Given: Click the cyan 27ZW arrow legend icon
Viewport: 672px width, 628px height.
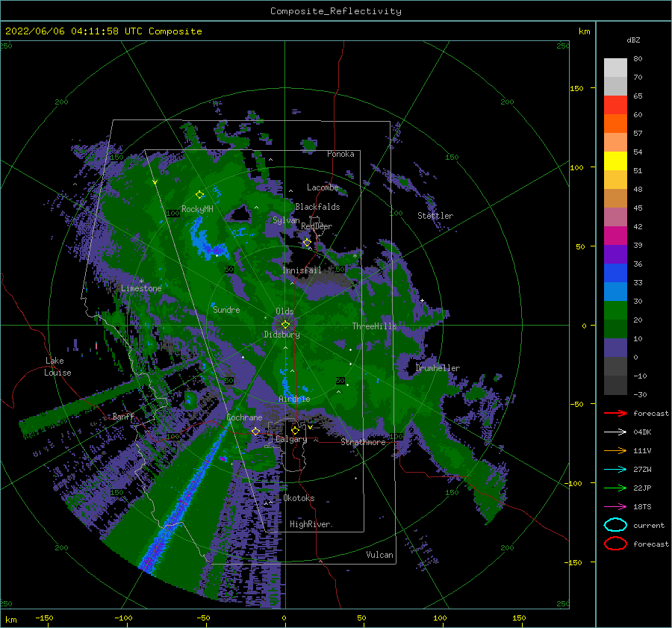Looking at the screenshot, I should pyautogui.click(x=615, y=469).
